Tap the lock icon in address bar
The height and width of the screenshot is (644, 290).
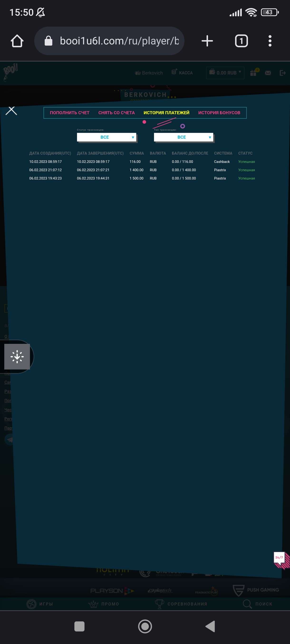tap(48, 41)
